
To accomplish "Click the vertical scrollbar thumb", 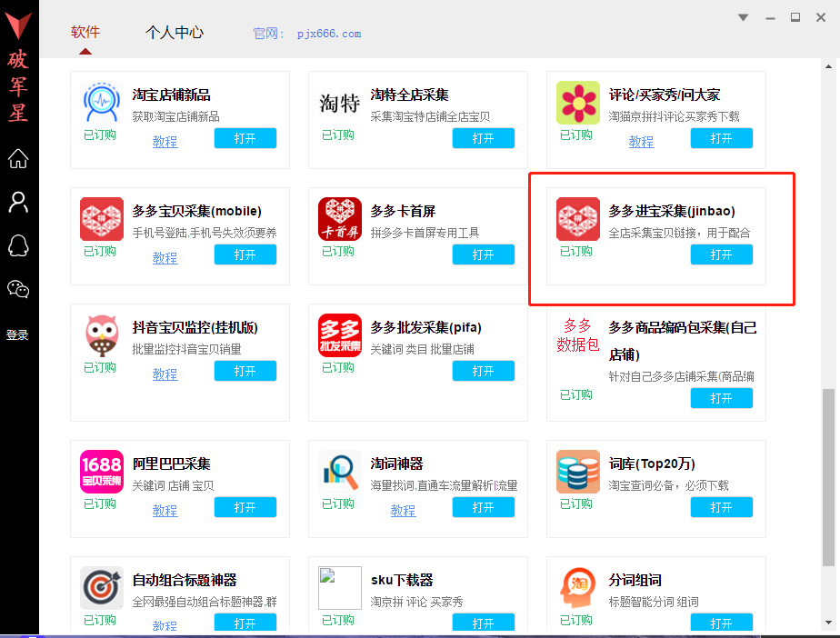I will [x=829, y=477].
